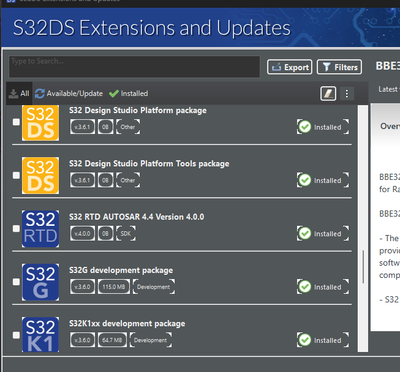Viewport: 400px width, 372px height.
Task: Select S32K1xx development package title
Action: 127,324
